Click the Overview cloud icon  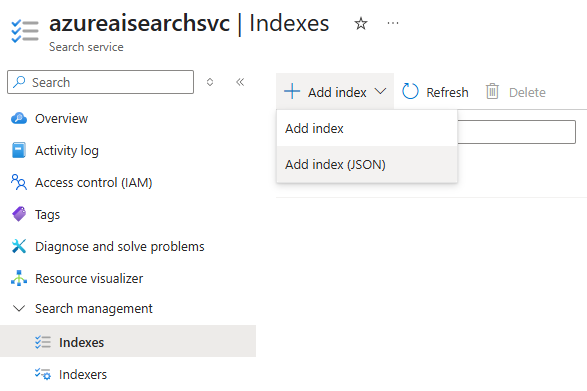(x=19, y=118)
